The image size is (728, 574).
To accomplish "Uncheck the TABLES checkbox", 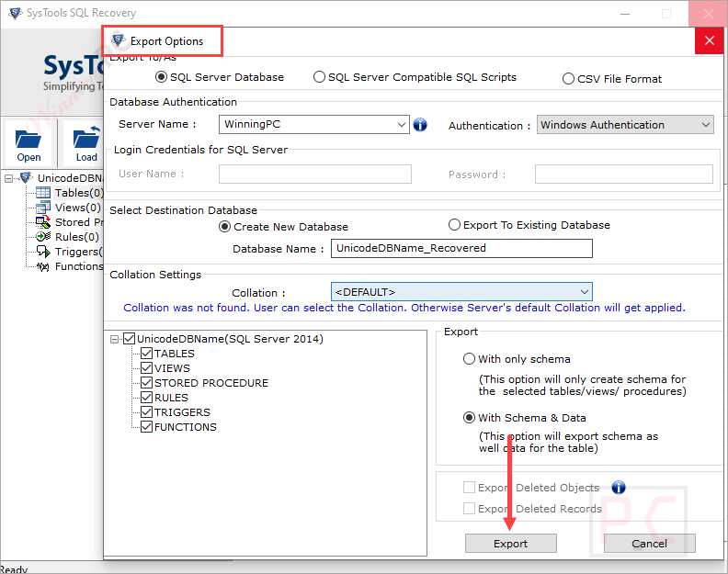I will point(147,354).
